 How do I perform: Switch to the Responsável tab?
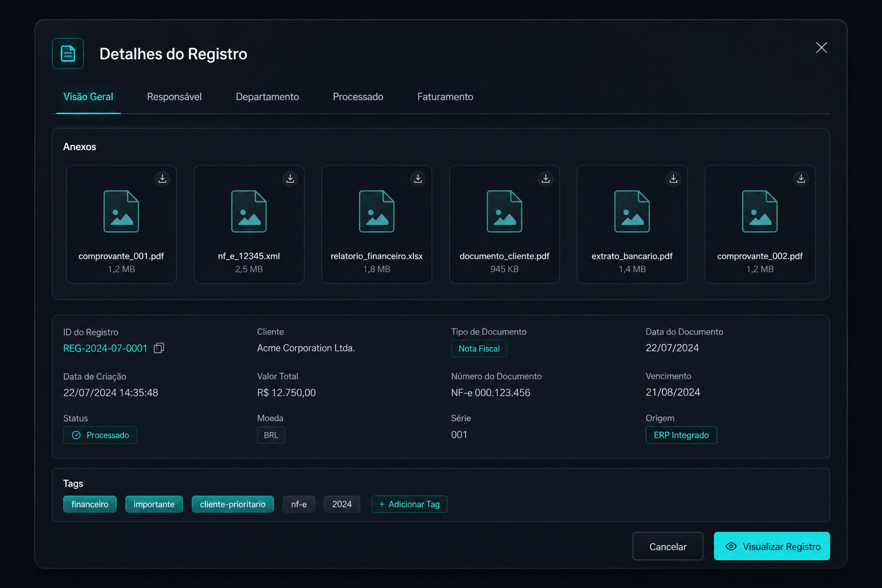[174, 96]
